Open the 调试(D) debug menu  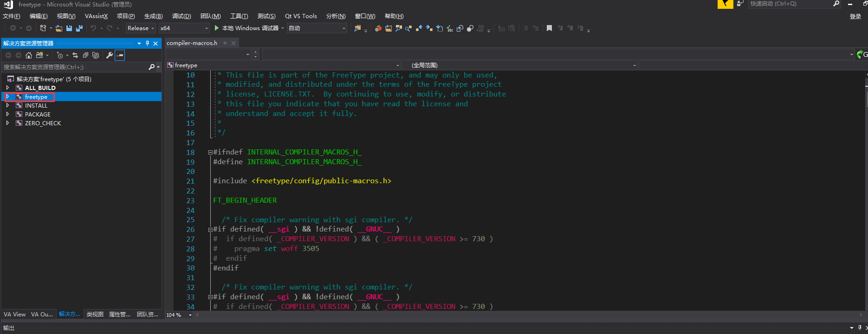pyautogui.click(x=181, y=16)
